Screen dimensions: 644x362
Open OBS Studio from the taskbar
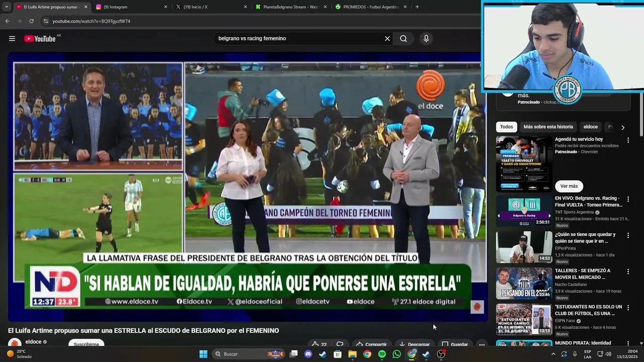coord(441,354)
